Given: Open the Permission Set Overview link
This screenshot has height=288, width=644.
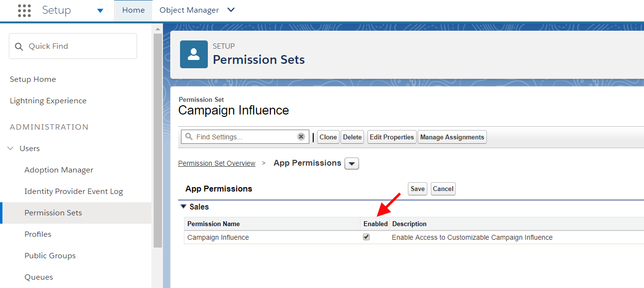Looking at the screenshot, I should click(217, 163).
